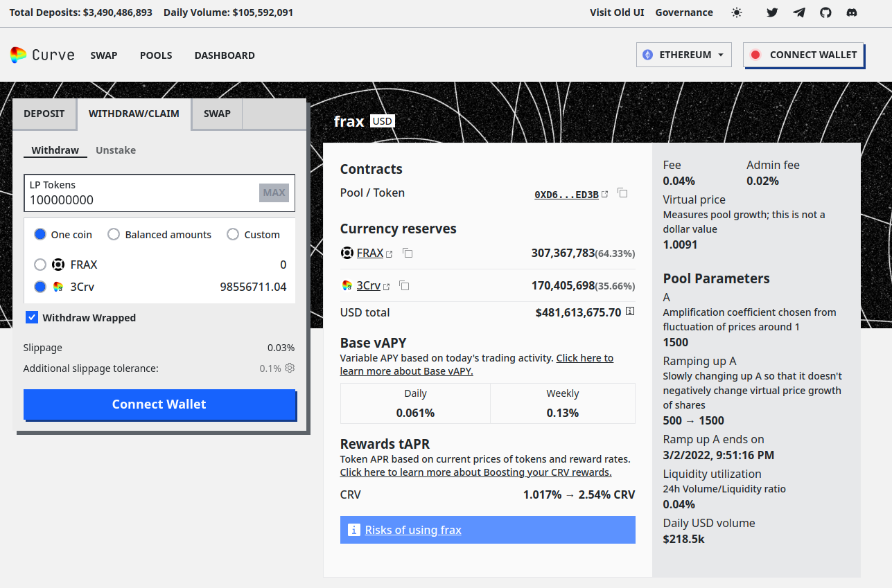Click the FRAX token icon in reserves
Screen dimensions: 892x588
pyautogui.click(x=347, y=253)
